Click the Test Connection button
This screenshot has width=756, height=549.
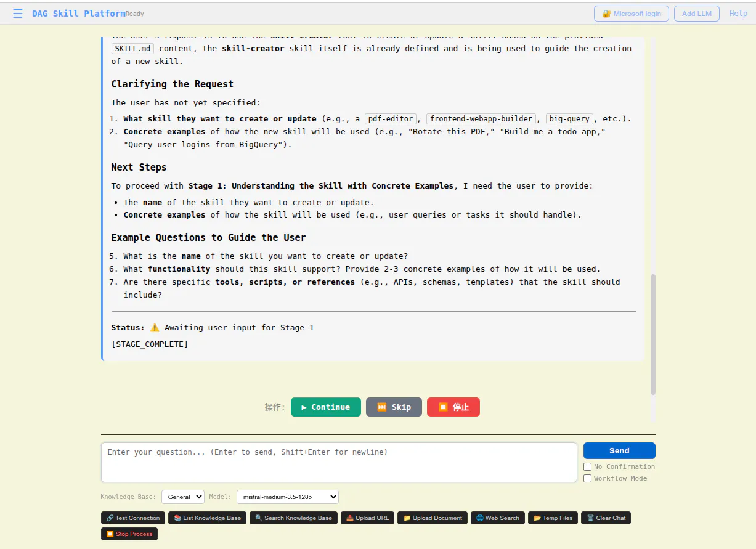[133, 518]
